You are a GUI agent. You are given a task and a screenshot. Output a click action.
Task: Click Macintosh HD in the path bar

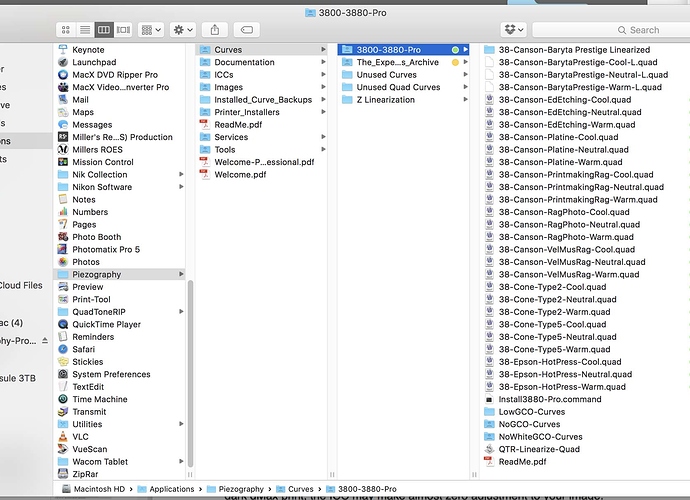(x=93, y=489)
